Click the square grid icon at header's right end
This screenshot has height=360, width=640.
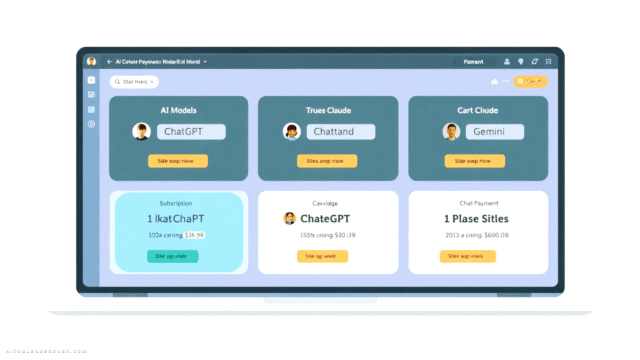pyautogui.click(x=549, y=62)
